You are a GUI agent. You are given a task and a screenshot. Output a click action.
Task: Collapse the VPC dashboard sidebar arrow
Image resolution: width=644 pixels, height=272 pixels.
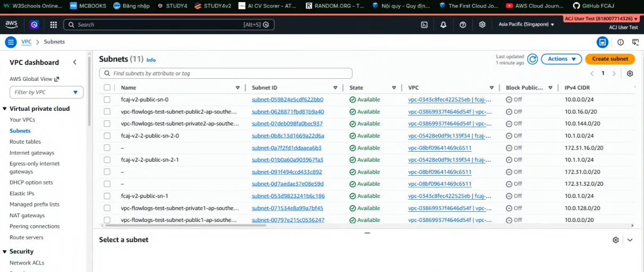(x=74, y=62)
